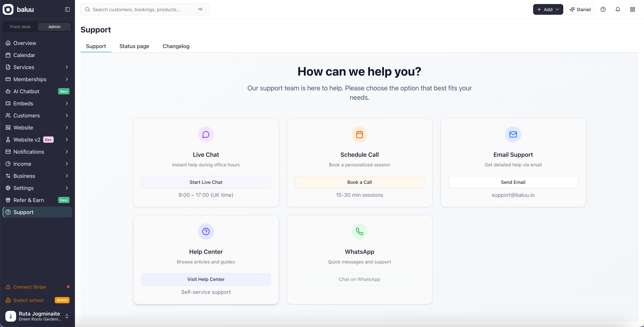Open Calendar from sidebar
This screenshot has height=327, width=644.
click(x=38, y=55)
